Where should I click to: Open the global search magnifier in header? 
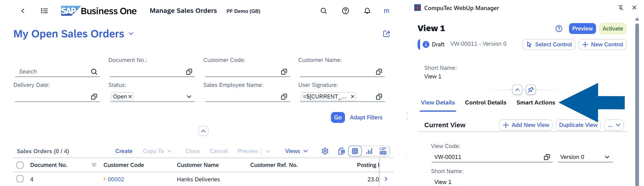tap(324, 11)
